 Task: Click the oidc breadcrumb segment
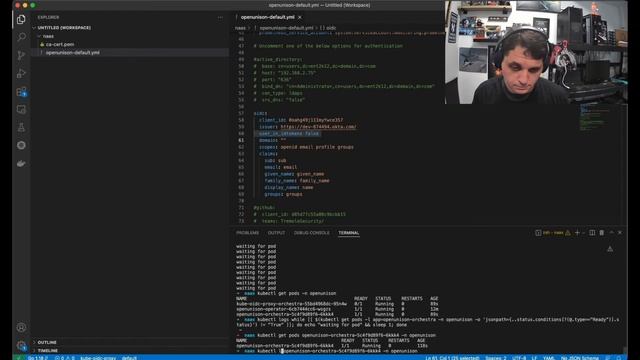point(328,28)
